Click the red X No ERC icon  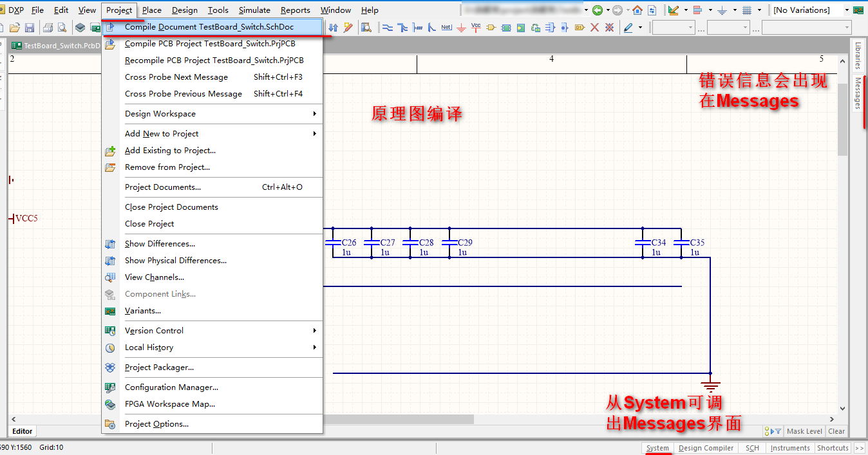pos(594,28)
